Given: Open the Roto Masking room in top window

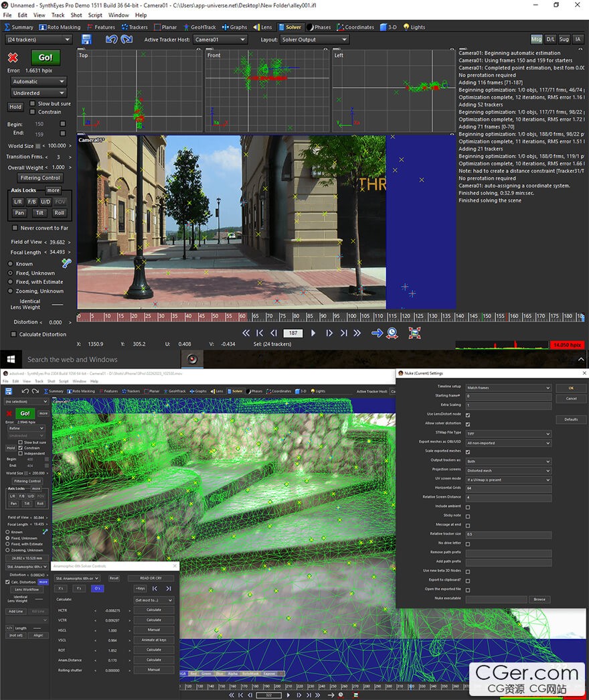Looking at the screenshot, I should tap(60, 27).
